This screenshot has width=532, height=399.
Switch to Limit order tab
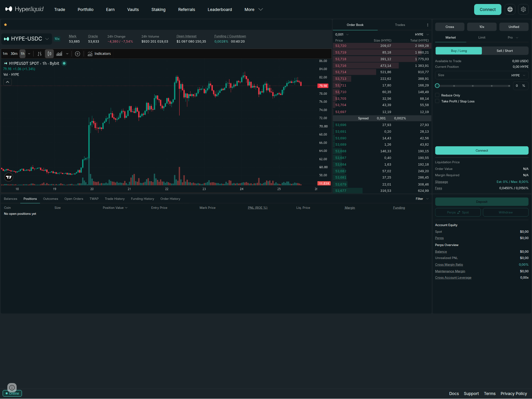coord(482,38)
